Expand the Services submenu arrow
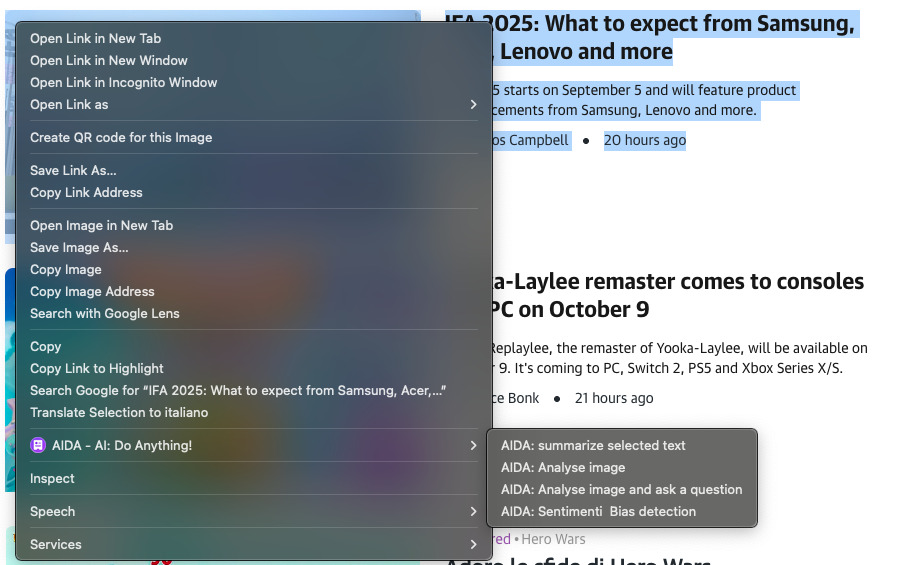The height and width of the screenshot is (565, 910). click(473, 545)
